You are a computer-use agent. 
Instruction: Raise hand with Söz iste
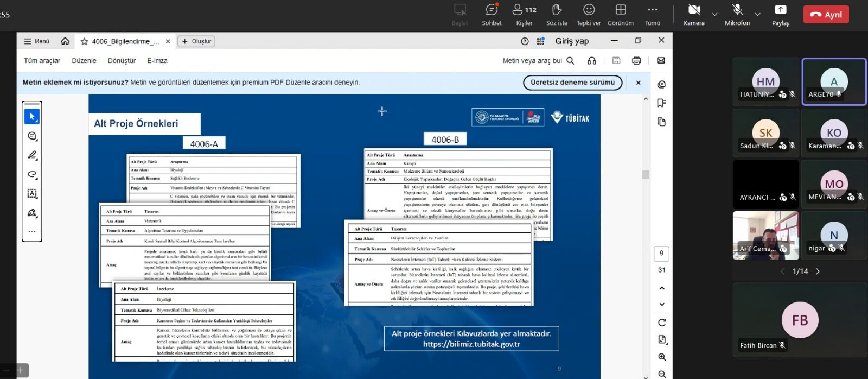[x=557, y=15]
